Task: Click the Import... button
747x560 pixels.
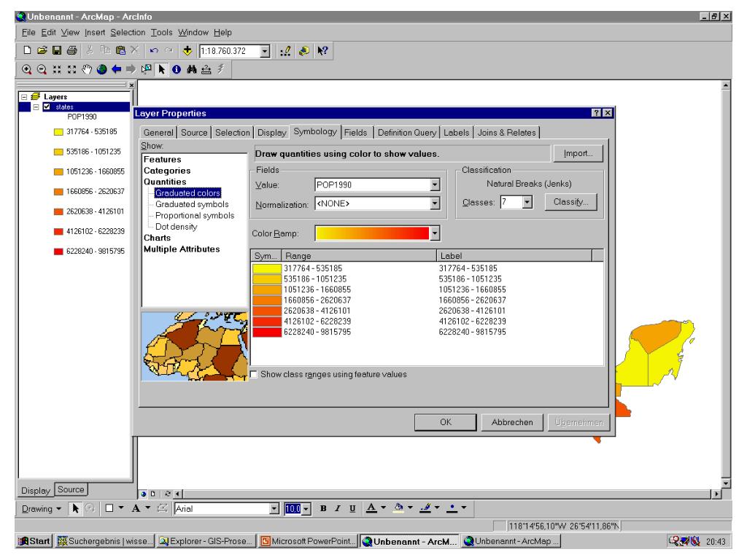Action: click(578, 153)
